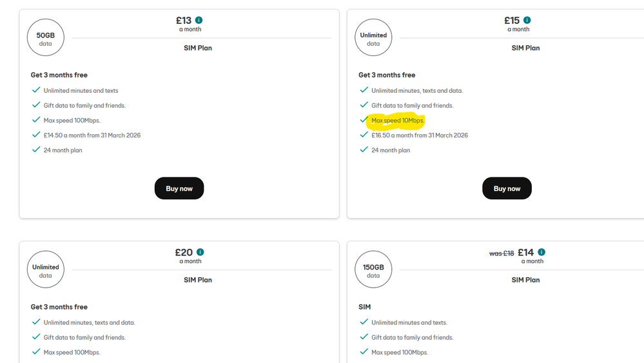
Task: Open info icon next to £20 price
Action: coord(200,252)
